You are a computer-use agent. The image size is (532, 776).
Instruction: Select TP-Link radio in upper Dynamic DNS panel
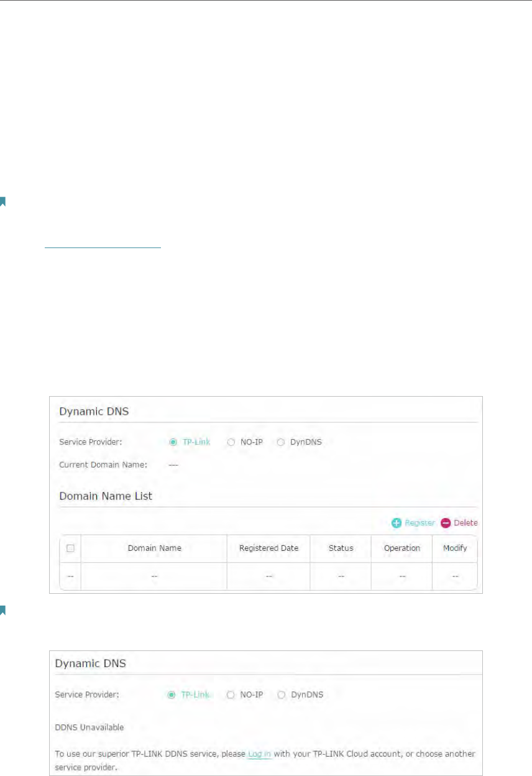(x=173, y=442)
